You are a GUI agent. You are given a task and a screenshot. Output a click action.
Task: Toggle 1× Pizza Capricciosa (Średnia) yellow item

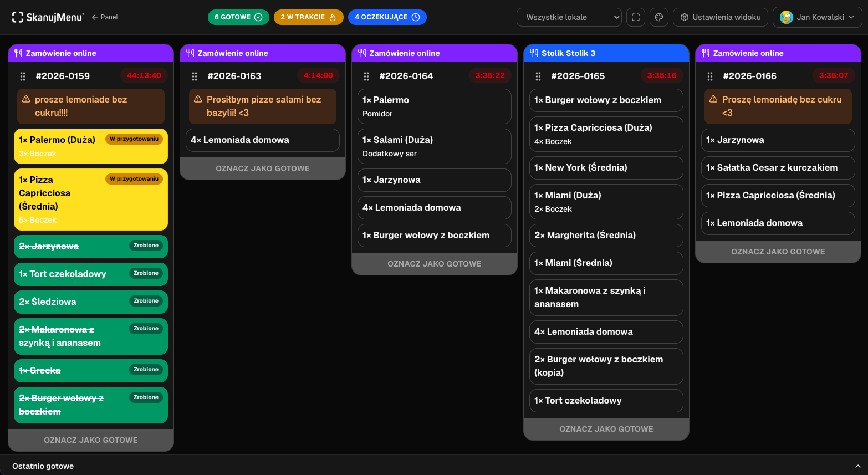coord(91,200)
